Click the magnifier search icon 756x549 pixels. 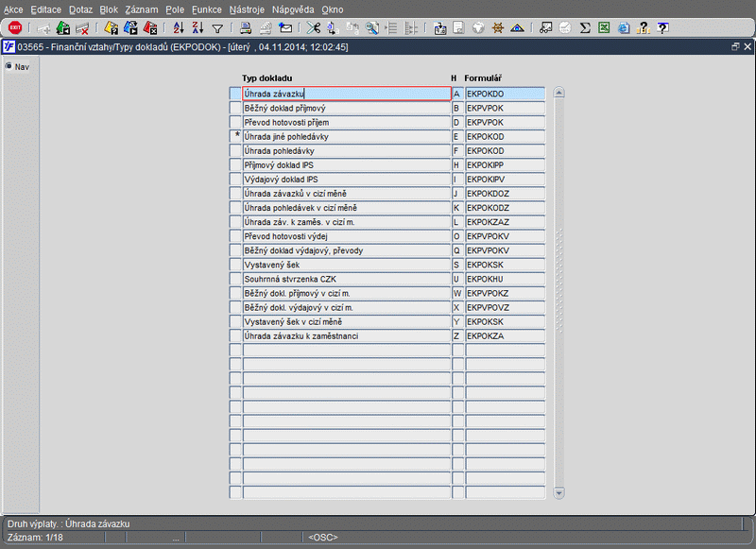click(x=371, y=28)
